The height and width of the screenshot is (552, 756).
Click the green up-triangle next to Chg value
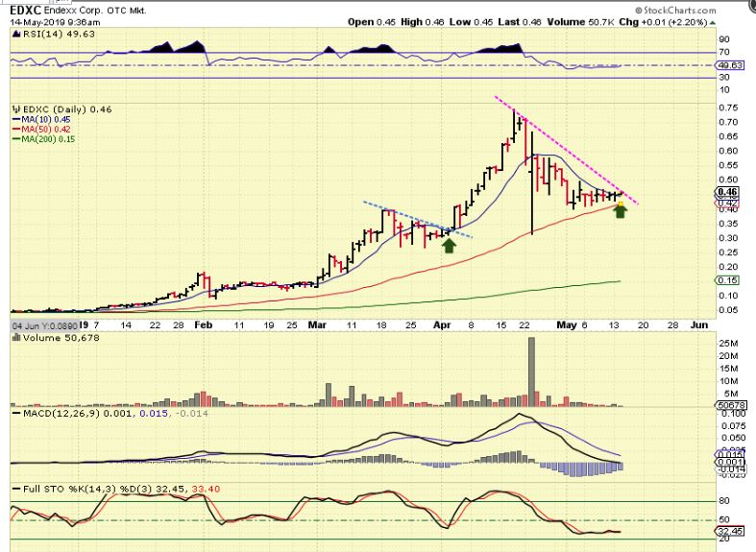coord(713,23)
